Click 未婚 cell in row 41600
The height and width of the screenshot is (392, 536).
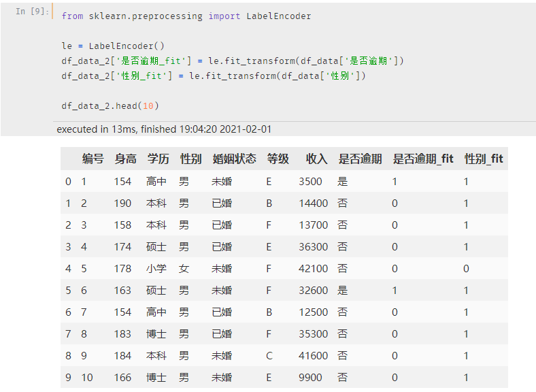(x=222, y=356)
